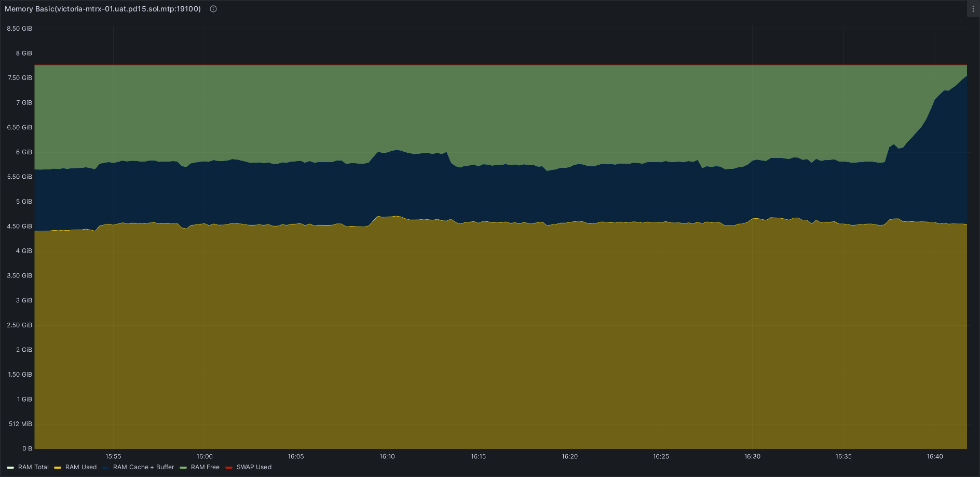
Task: Click the 4.50 GiB y-axis label
Action: pos(20,226)
